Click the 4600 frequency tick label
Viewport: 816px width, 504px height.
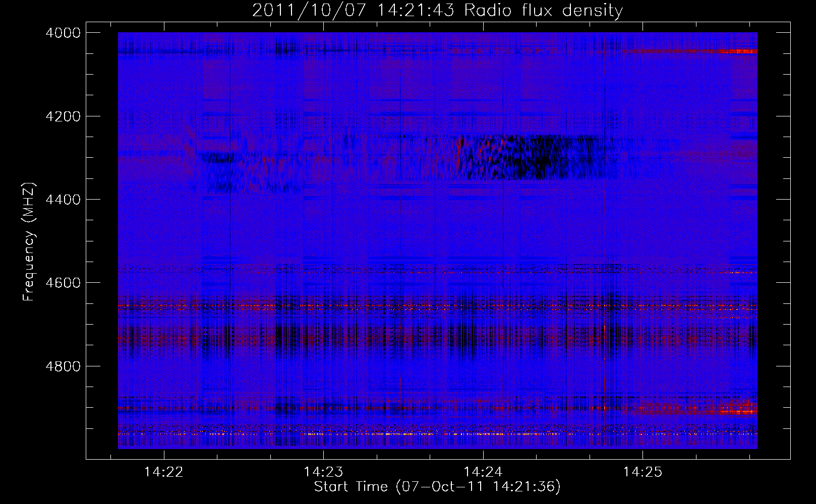tap(63, 283)
